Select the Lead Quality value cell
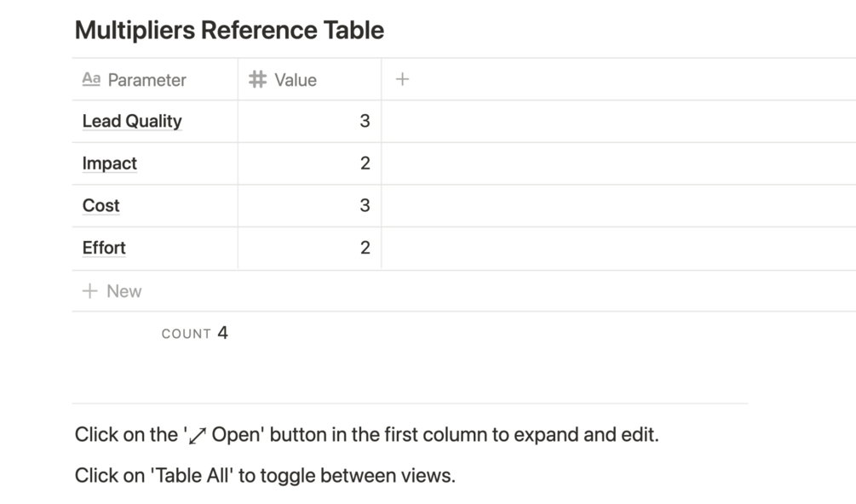 click(309, 121)
